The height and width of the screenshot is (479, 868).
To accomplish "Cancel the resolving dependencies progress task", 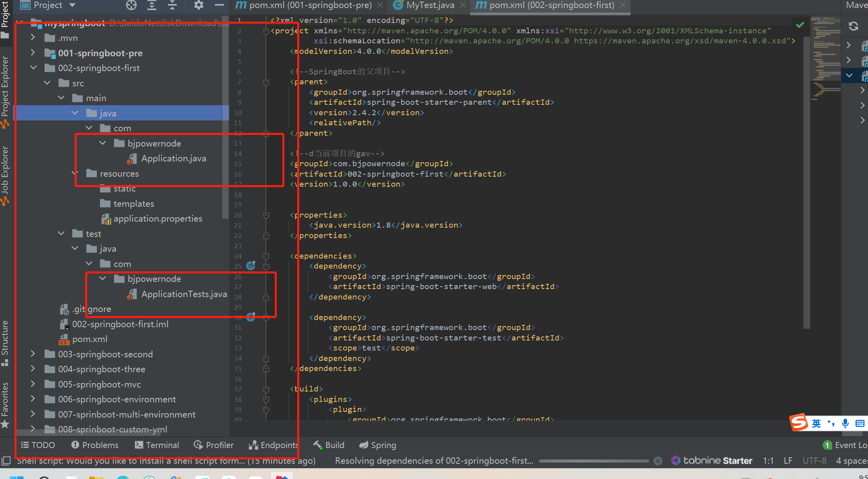I will (658, 461).
